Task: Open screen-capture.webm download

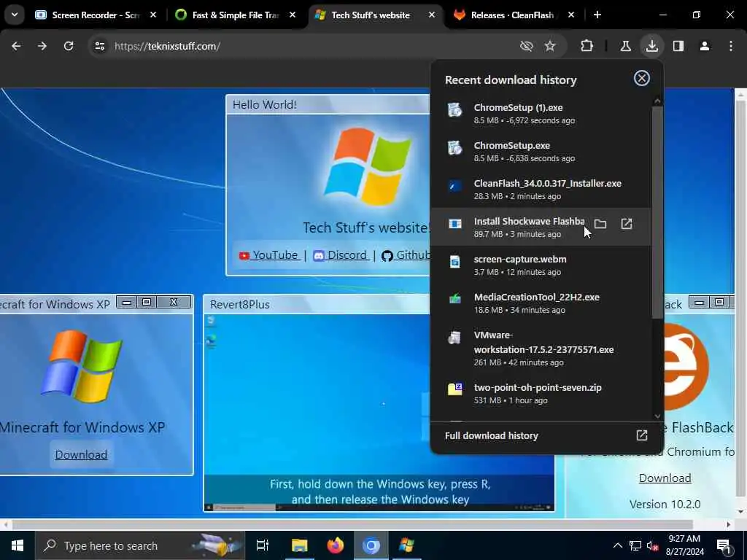Action: pyautogui.click(x=541, y=265)
